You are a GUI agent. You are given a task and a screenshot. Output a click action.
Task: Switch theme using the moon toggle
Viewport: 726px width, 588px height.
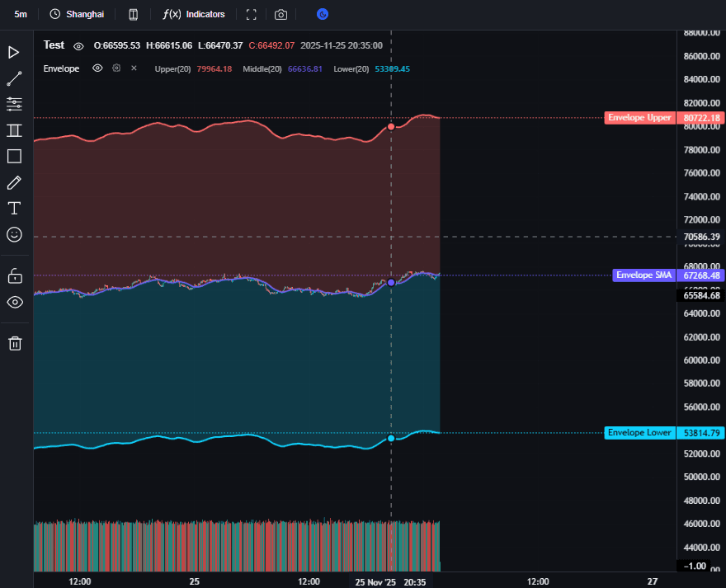click(323, 14)
